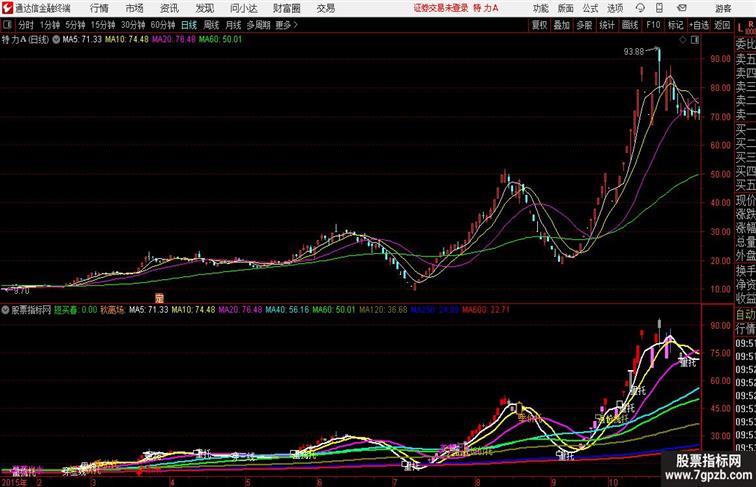Open the 选项 menu

(x=615, y=8)
